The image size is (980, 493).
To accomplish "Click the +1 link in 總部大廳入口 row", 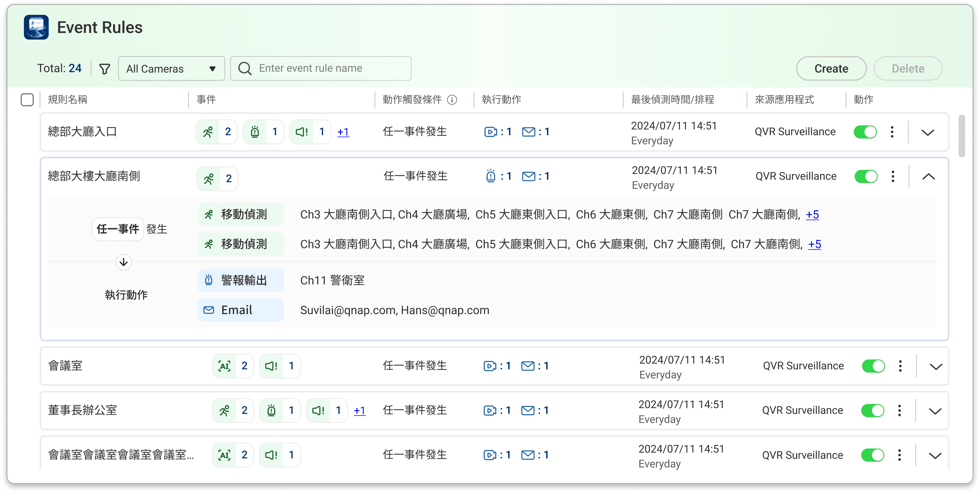I will (x=343, y=132).
